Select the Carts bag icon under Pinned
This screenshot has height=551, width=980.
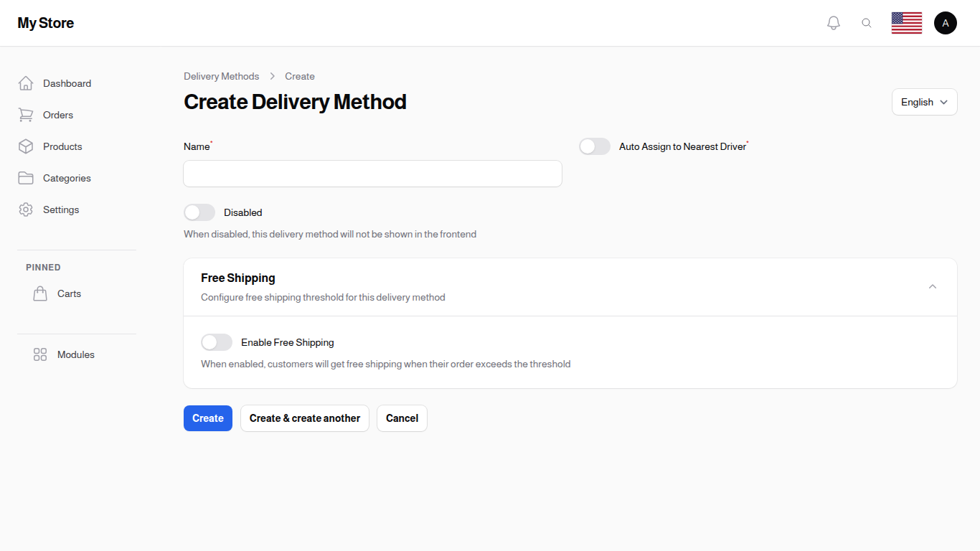(40, 293)
